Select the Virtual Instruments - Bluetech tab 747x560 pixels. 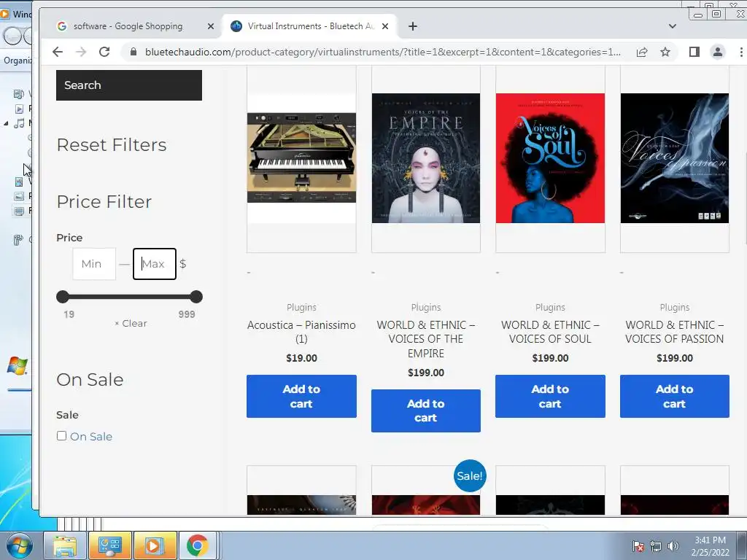pyautogui.click(x=311, y=26)
